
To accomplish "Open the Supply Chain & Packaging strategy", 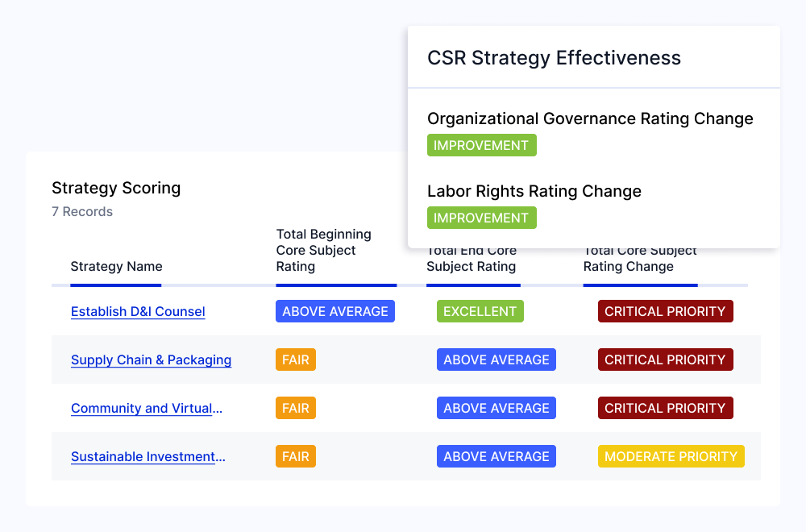I will (x=152, y=360).
